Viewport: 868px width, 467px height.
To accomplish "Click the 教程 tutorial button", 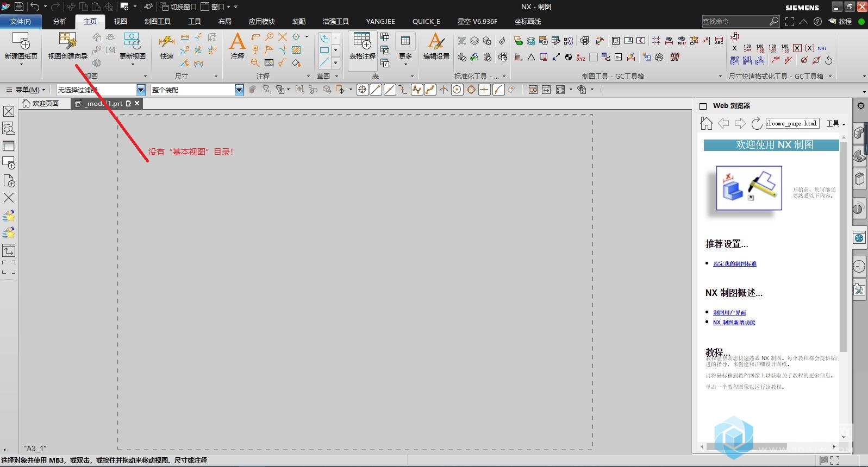I will point(840,21).
